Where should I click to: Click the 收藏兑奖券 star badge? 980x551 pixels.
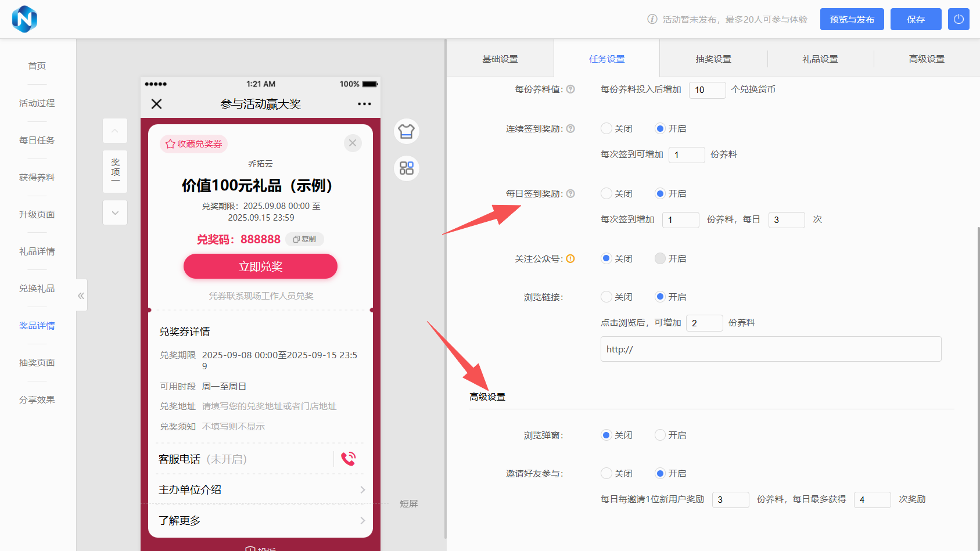[x=194, y=144]
